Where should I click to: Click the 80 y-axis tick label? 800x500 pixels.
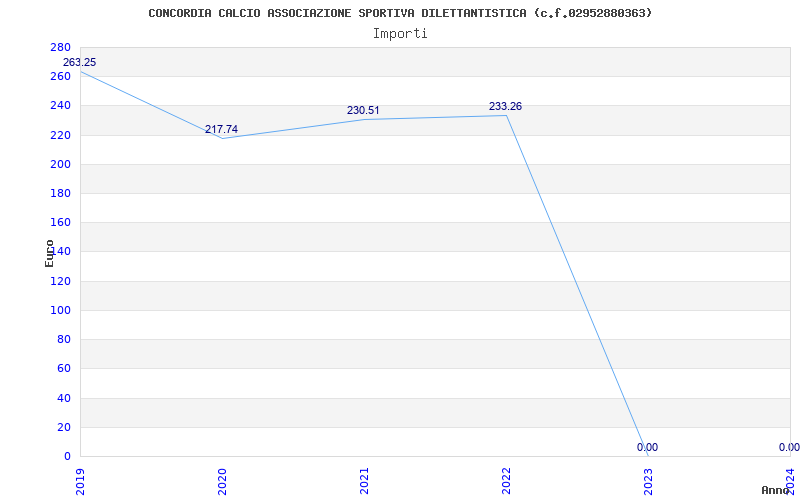point(64,339)
